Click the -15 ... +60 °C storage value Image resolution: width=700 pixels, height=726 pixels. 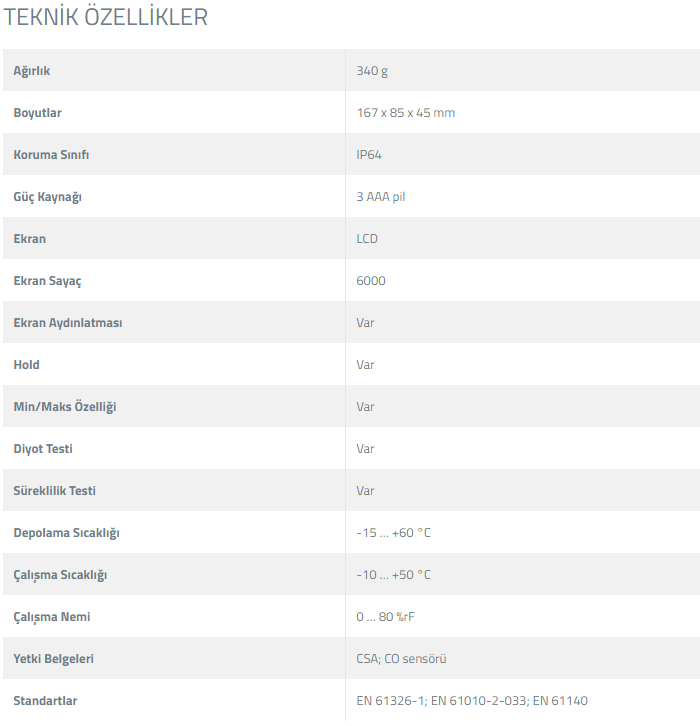point(394,533)
